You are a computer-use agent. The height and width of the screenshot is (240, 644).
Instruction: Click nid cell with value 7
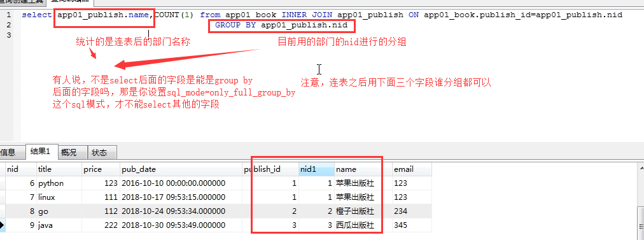[x=21, y=197]
